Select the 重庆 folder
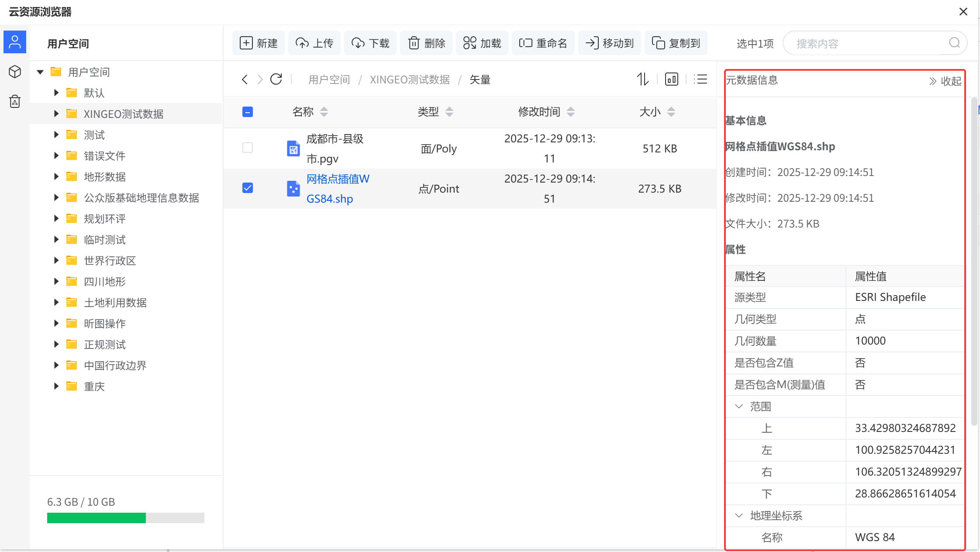Screen dimensions: 980x552 94,386
